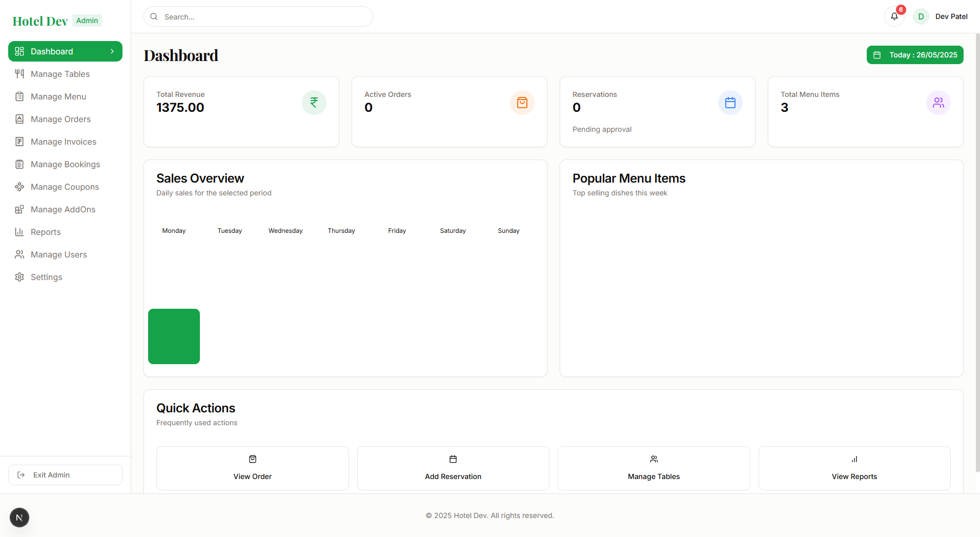
Task: Expand the Dashboard menu chevron
Action: 112,51
